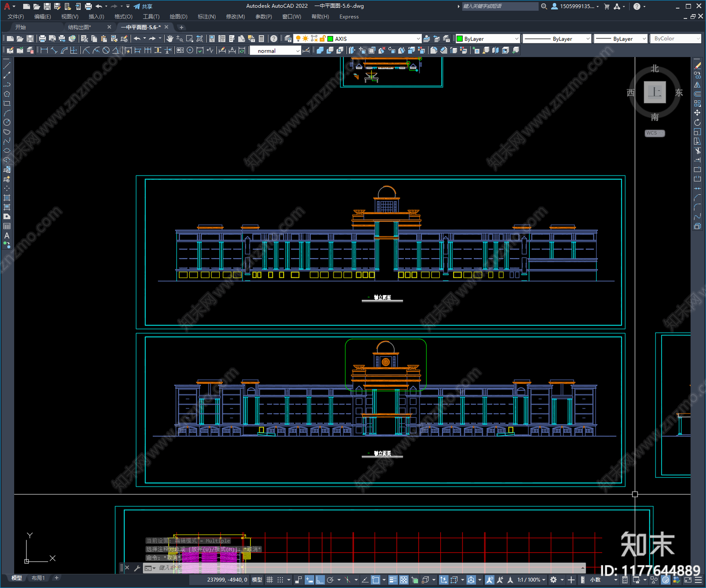Toggle transparency display in status bar
706x588 pixels.
tap(404, 580)
